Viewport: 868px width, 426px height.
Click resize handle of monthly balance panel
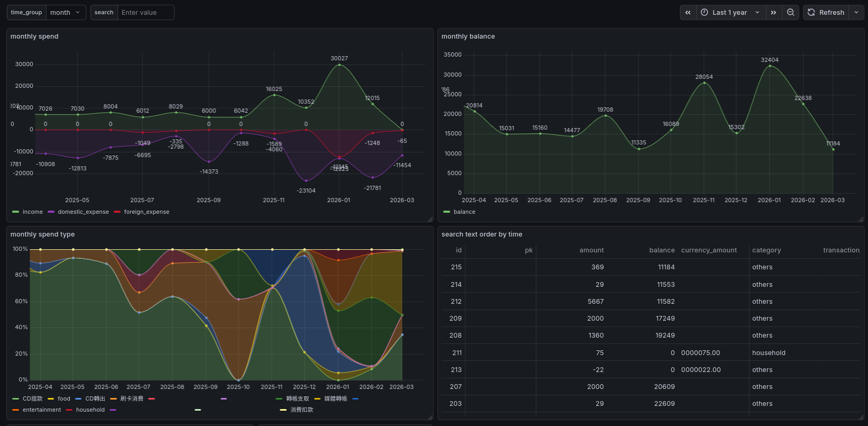click(861, 219)
